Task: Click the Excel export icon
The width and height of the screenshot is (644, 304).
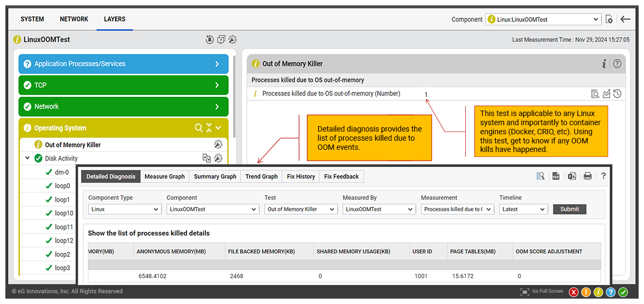Action: tap(572, 176)
